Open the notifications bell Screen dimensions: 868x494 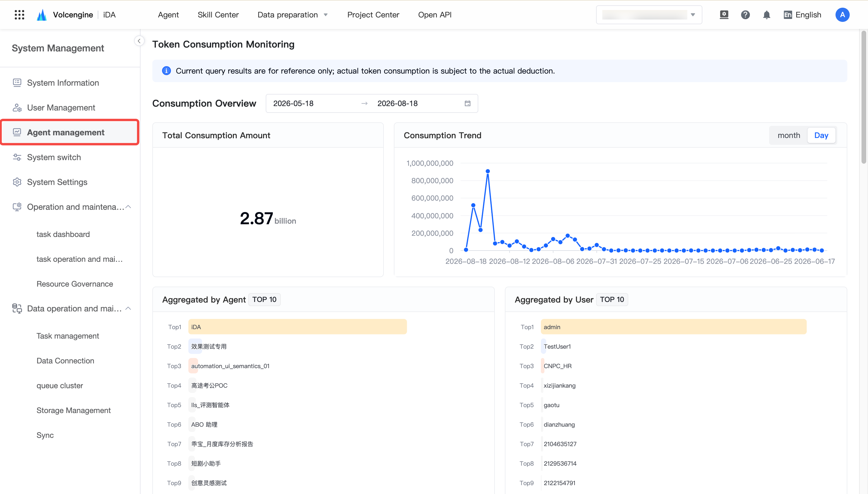(x=767, y=14)
